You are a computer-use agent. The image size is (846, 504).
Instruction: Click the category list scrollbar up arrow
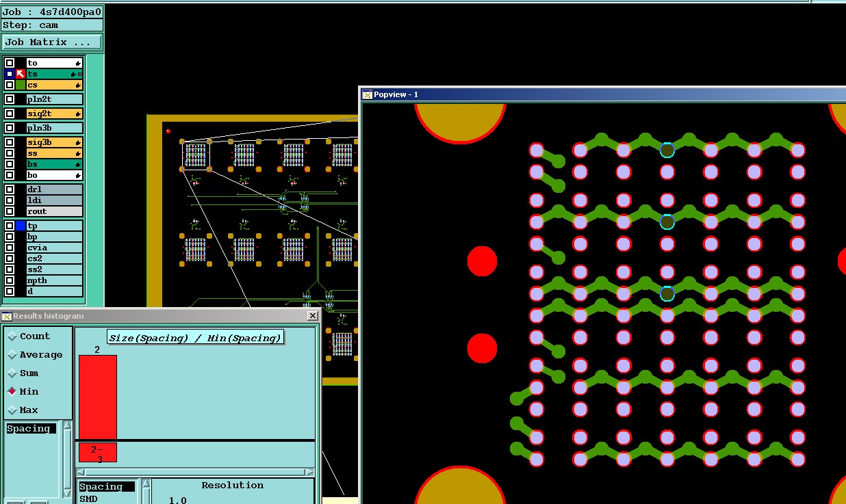pyautogui.click(x=67, y=425)
